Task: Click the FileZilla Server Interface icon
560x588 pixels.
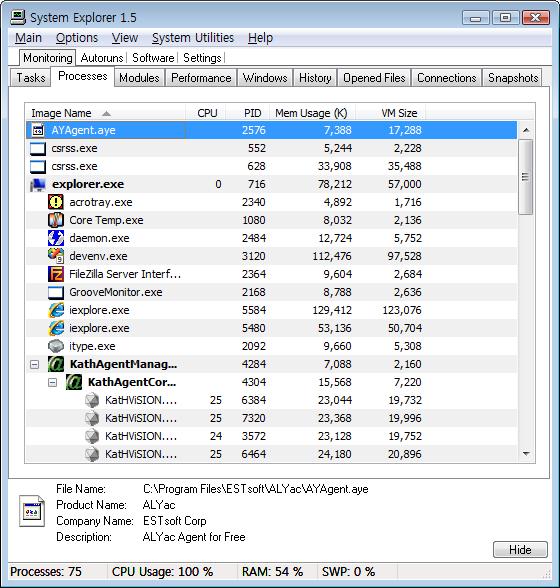Action: tap(56, 274)
